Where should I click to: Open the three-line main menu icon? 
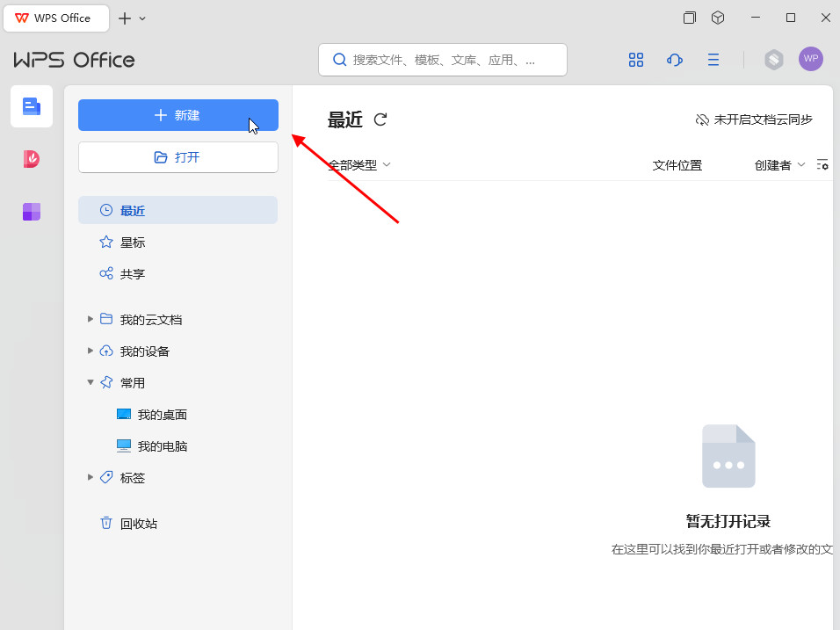pyautogui.click(x=713, y=60)
